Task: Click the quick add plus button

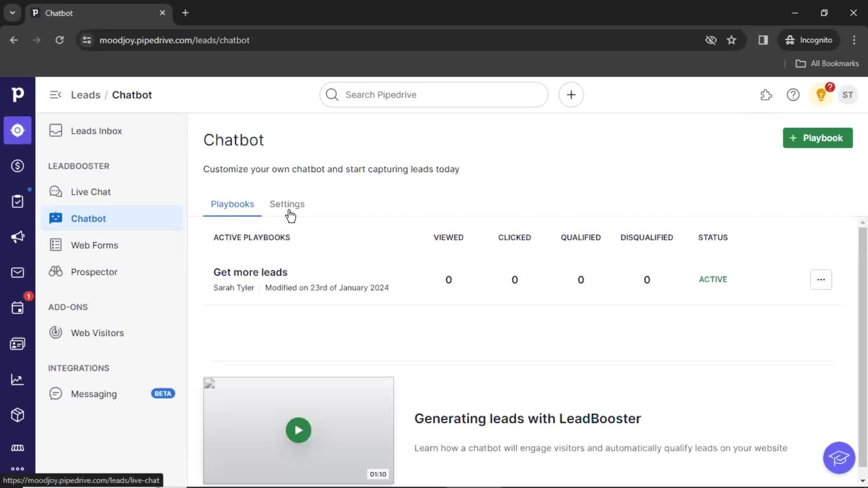Action: (571, 95)
